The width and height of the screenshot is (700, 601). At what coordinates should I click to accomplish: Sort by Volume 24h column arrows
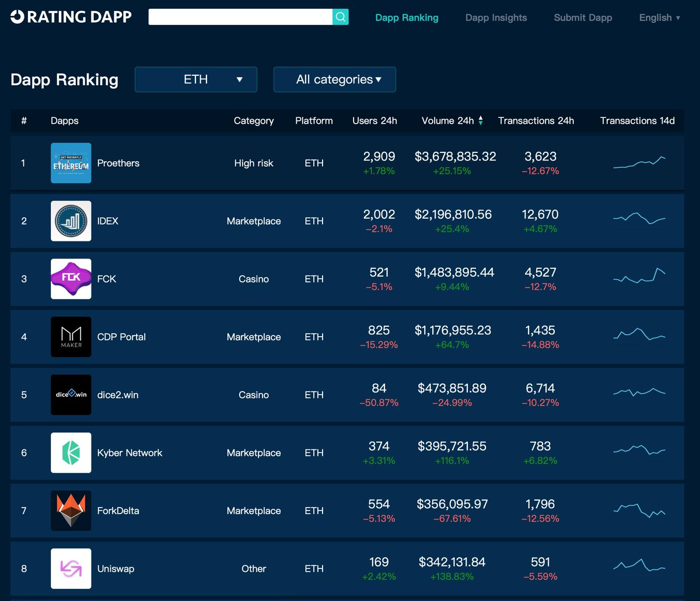pyautogui.click(x=481, y=121)
